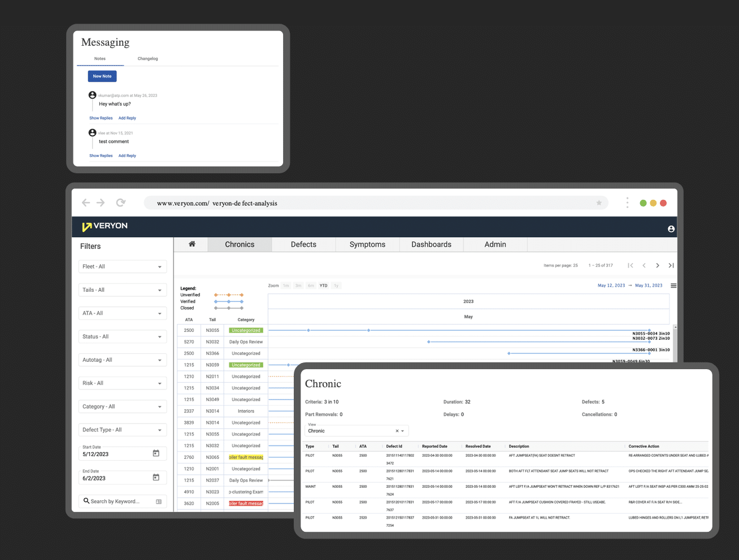This screenshot has width=739, height=560.
Task: Expand the Fleet - All dropdown
Action: point(123,266)
